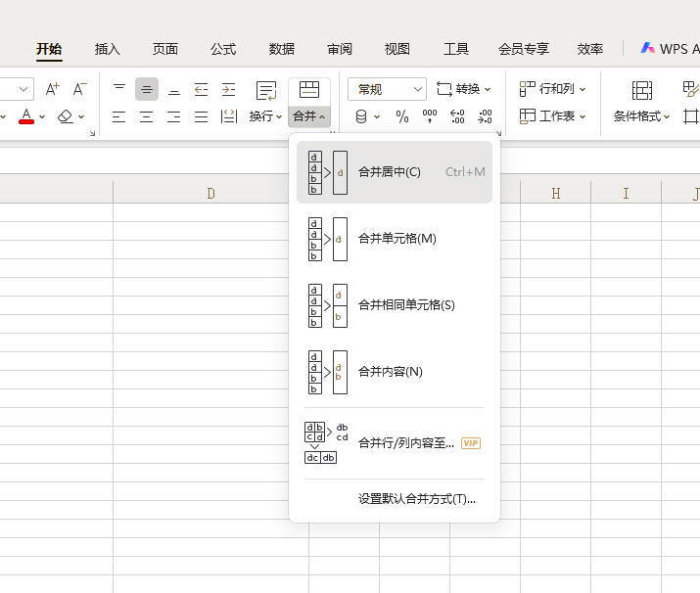This screenshot has width=700, height=593.
Task: Select column I header
Action: [x=626, y=193]
